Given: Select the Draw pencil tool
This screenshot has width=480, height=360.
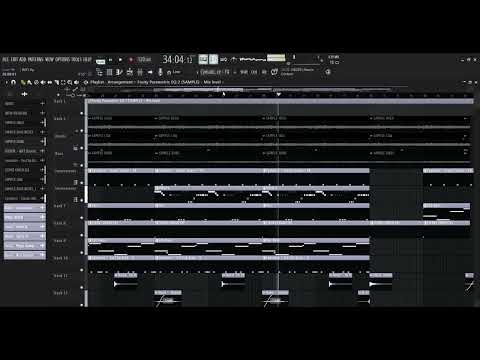Looking at the screenshot, I should [x=23, y=82].
